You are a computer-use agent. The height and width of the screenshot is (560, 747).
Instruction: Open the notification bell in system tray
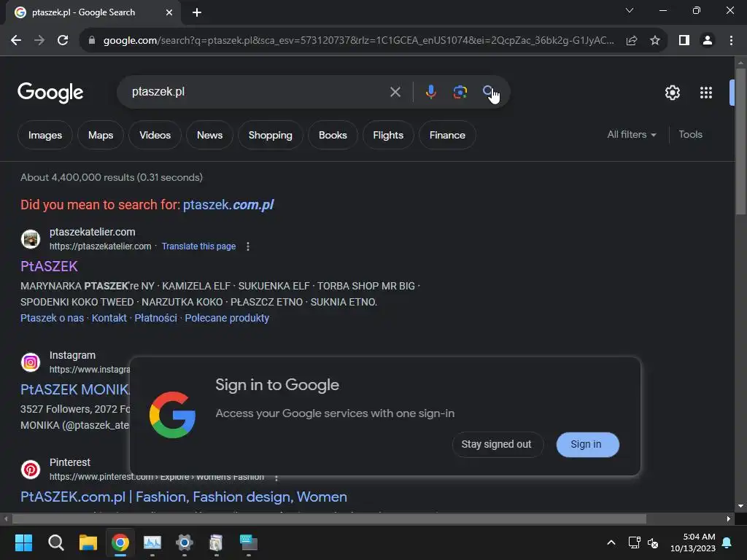pyautogui.click(x=727, y=542)
